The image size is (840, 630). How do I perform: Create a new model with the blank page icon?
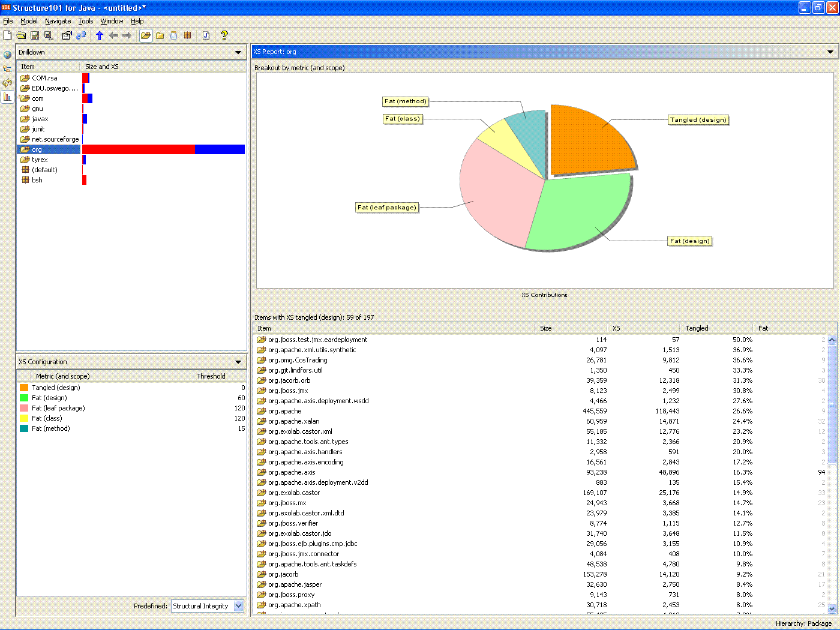(x=8, y=35)
